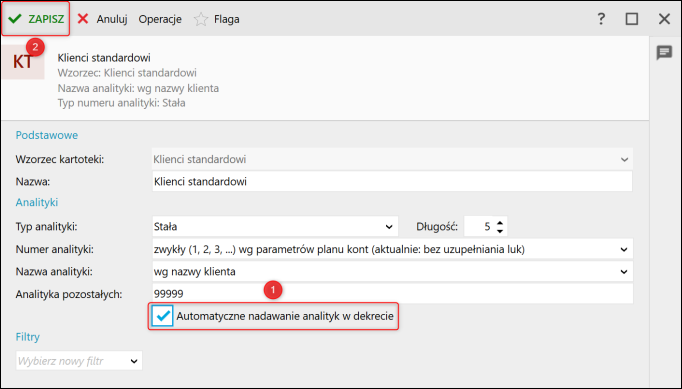Click the Anuluj button text
Screen dimensions: 682x389
click(x=112, y=19)
